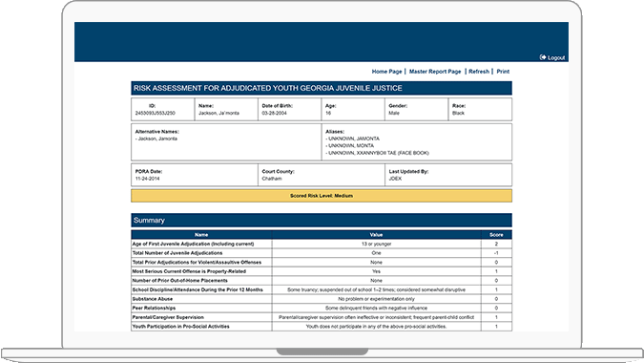Viewport: 644px width, 363px height.
Task: Select the Peer Relationships row label
Action: click(154, 308)
